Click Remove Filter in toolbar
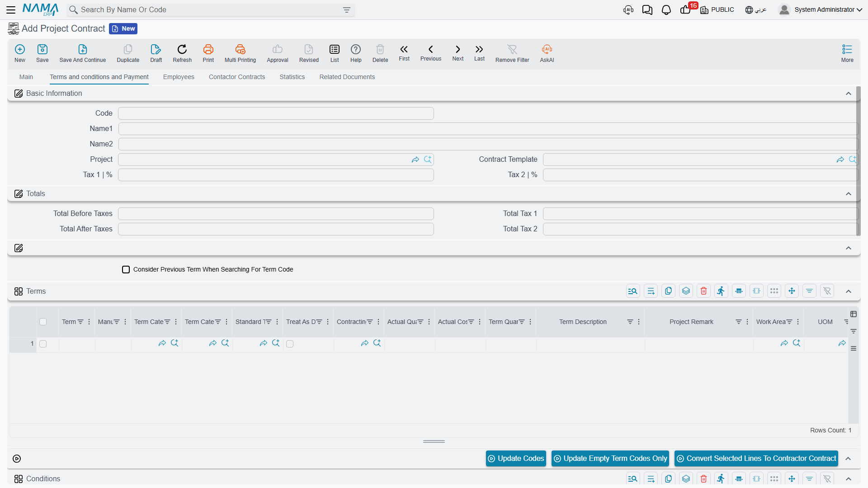Viewport: 868px width, 488px height. (512, 53)
